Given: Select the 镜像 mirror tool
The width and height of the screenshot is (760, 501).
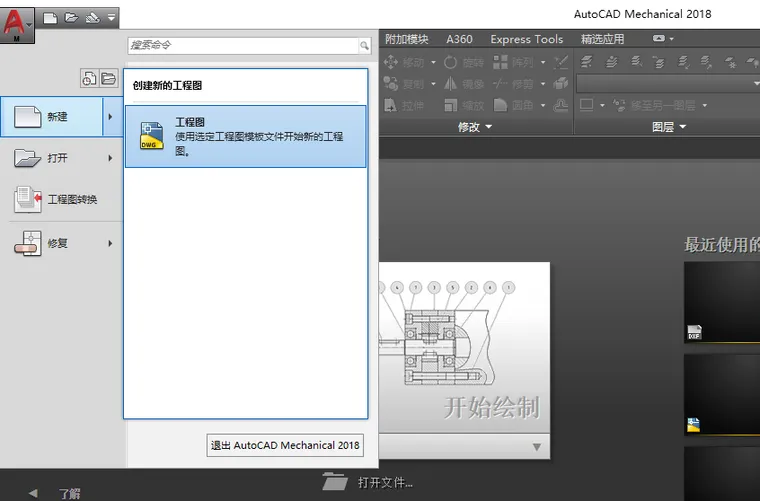Looking at the screenshot, I should [464, 84].
